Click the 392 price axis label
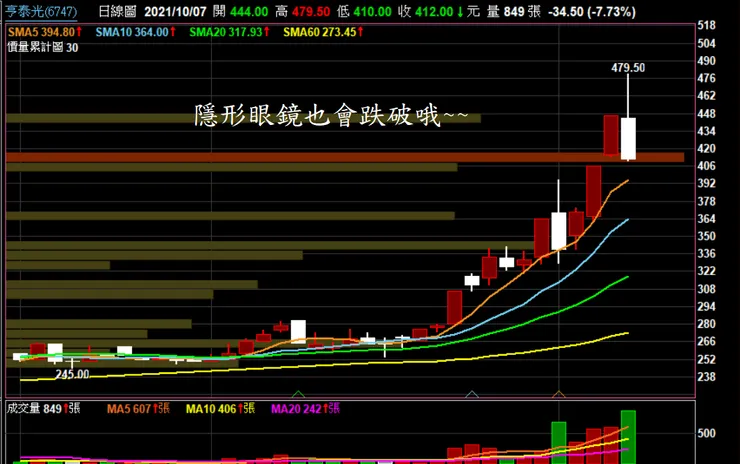 click(706, 183)
